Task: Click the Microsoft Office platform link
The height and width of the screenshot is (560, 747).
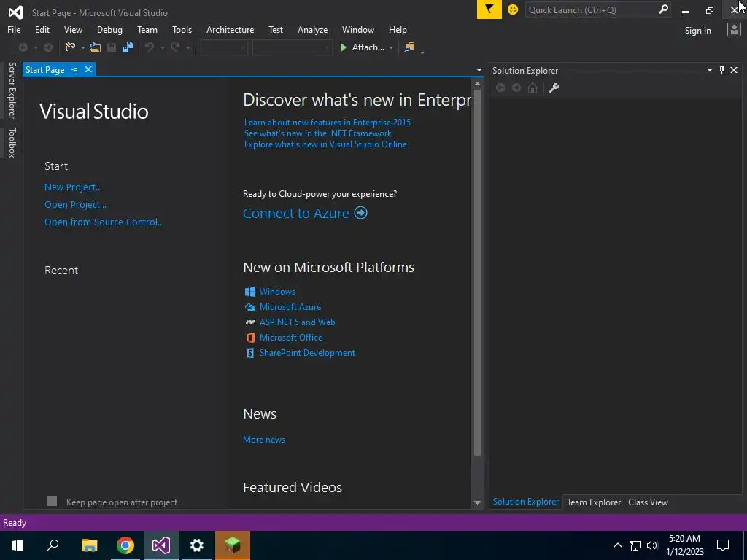Action: click(291, 337)
